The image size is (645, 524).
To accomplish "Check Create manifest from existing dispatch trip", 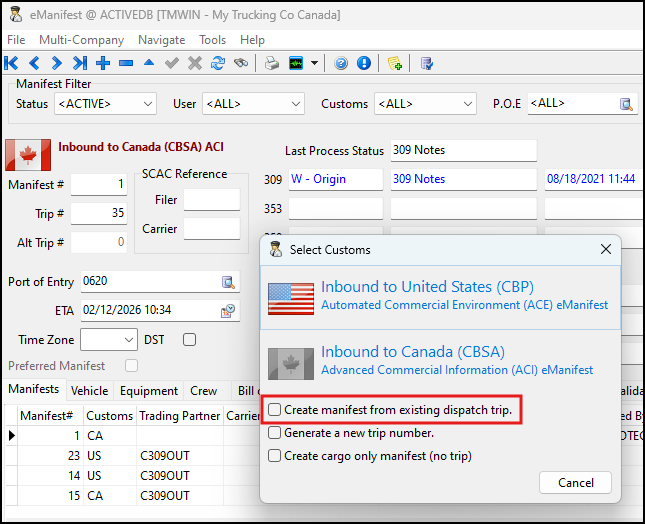I will pos(274,410).
